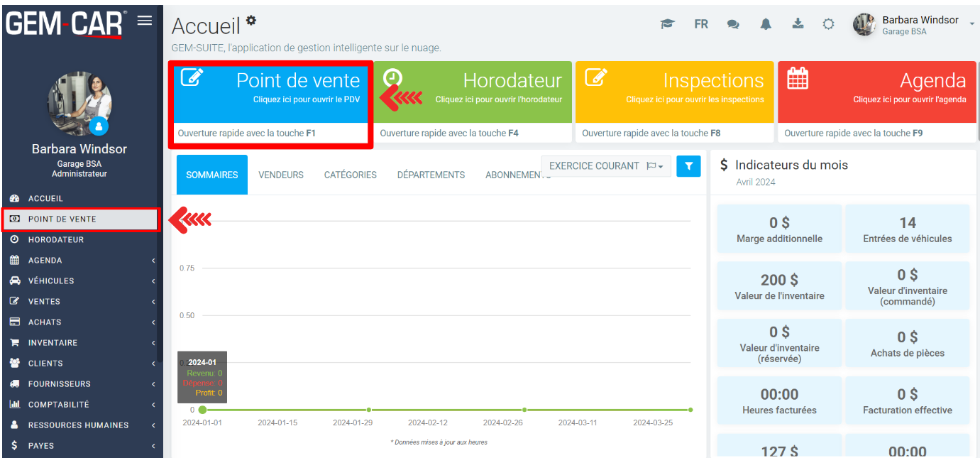Expand the Inventaire sidebar menu
The image size is (980, 458).
82,343
